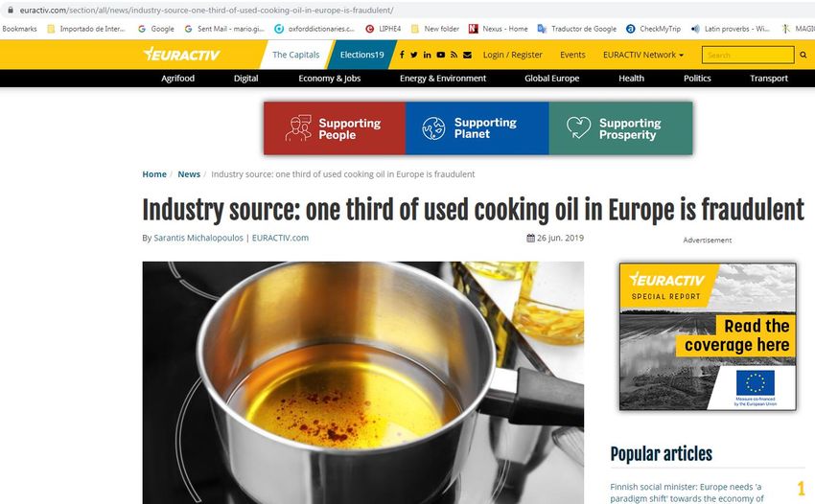The width and height of the screenshot is (815, 504).
Task: Open the Elections19 tab
Action: click(x=361, y=55)
